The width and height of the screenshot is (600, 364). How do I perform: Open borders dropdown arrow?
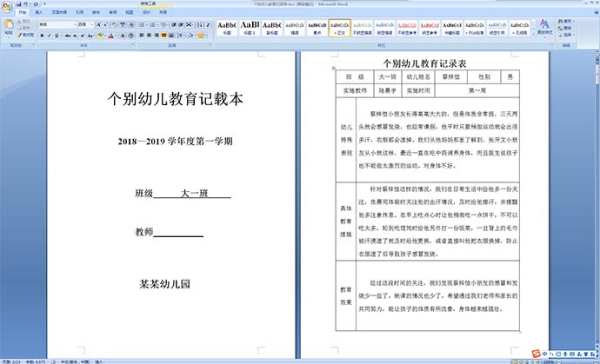coord(206,36)
